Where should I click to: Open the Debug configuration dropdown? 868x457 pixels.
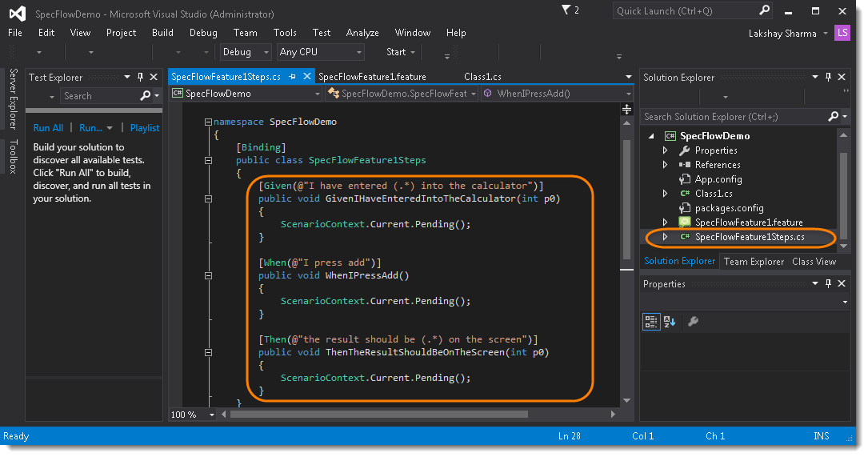click(266, 52)
